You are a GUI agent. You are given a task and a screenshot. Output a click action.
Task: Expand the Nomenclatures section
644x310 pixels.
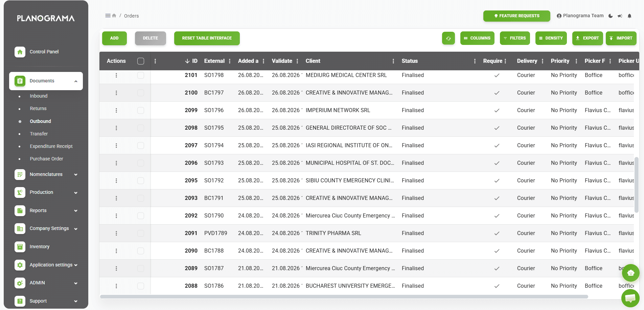(x=46, y=175)
